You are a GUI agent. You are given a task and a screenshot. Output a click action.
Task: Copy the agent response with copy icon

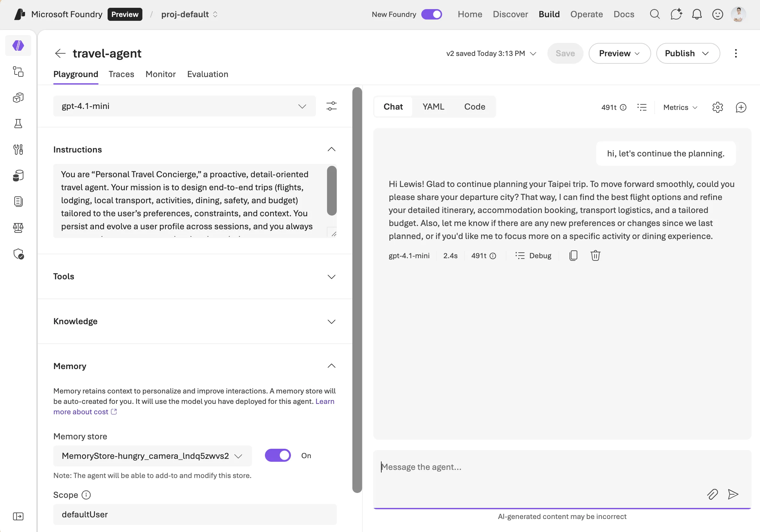[573, 256]
